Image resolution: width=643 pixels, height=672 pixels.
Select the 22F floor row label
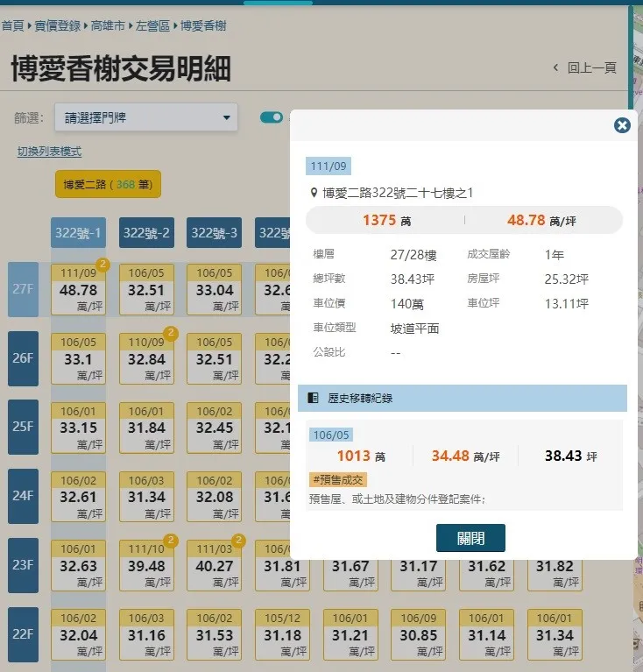[23, 634]
